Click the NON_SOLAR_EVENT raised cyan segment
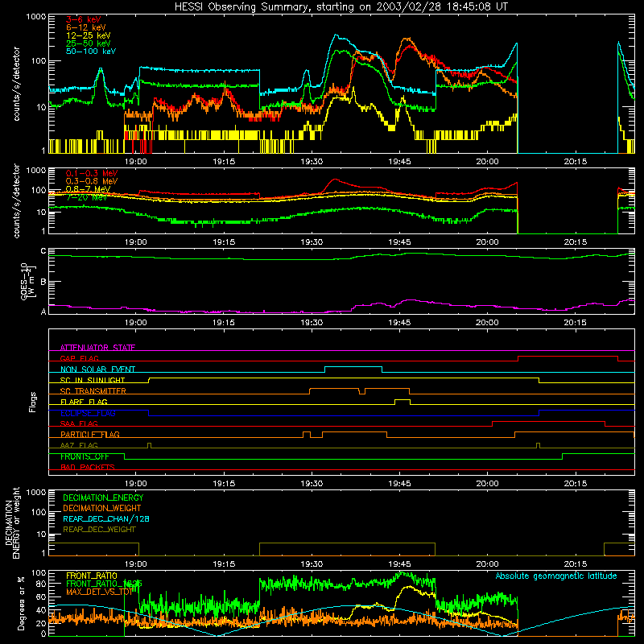The image size is (644, 644). pyautogui.click(x=353, y=367)
